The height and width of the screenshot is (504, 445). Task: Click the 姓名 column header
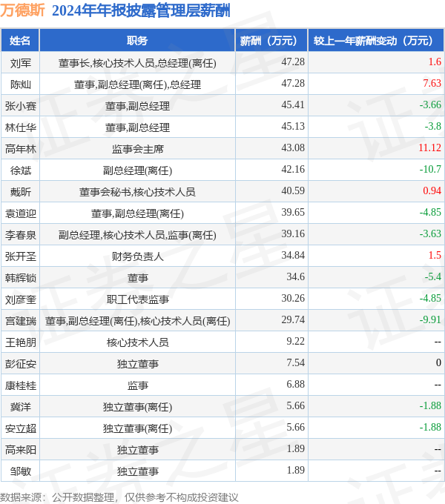tap(20, 41)
